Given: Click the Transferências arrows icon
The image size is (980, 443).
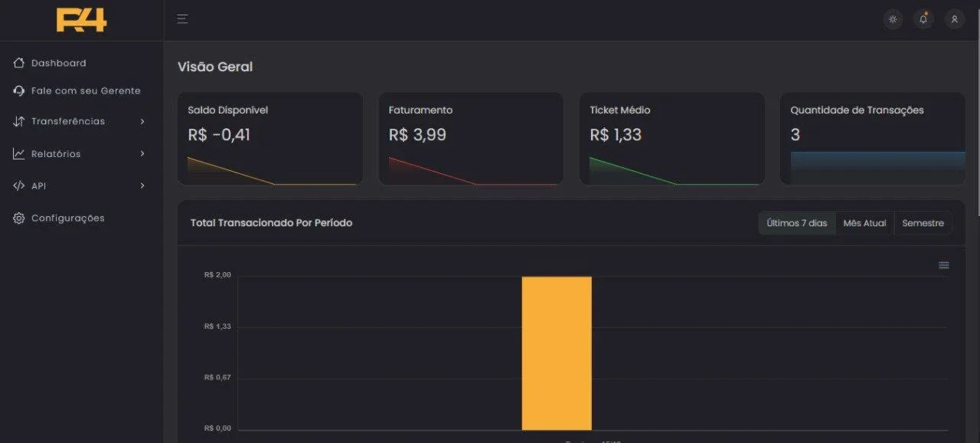Looking at the screenshot, I should [19, 121].
